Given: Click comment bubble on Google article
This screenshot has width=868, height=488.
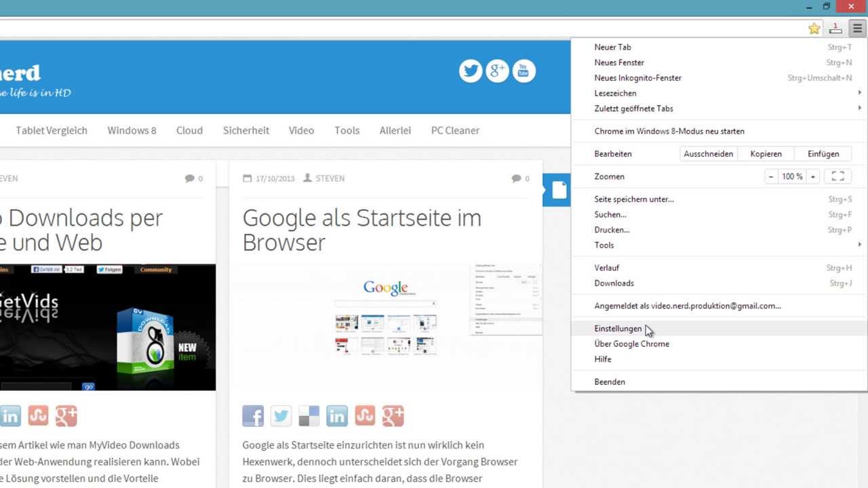Looking at the screenshot, I should pyautogui.click(x=517, y=178).
